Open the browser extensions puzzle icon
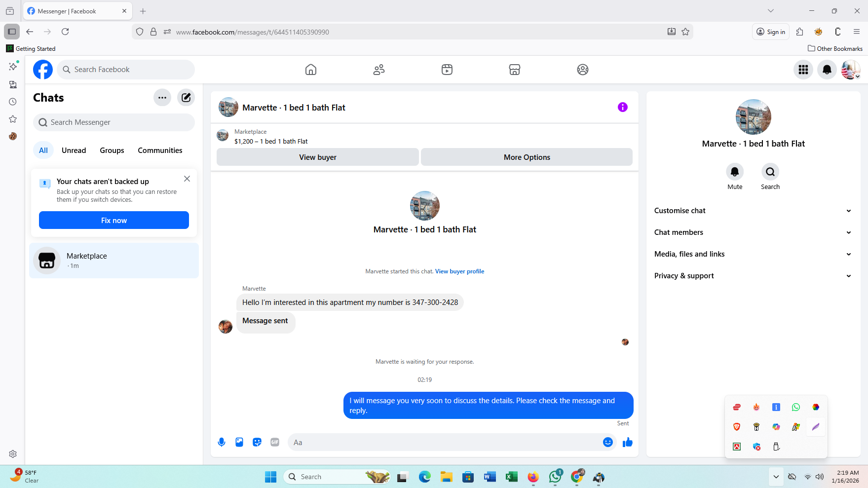This screenshot has width=868, height=488. click(x=800, y=32)
